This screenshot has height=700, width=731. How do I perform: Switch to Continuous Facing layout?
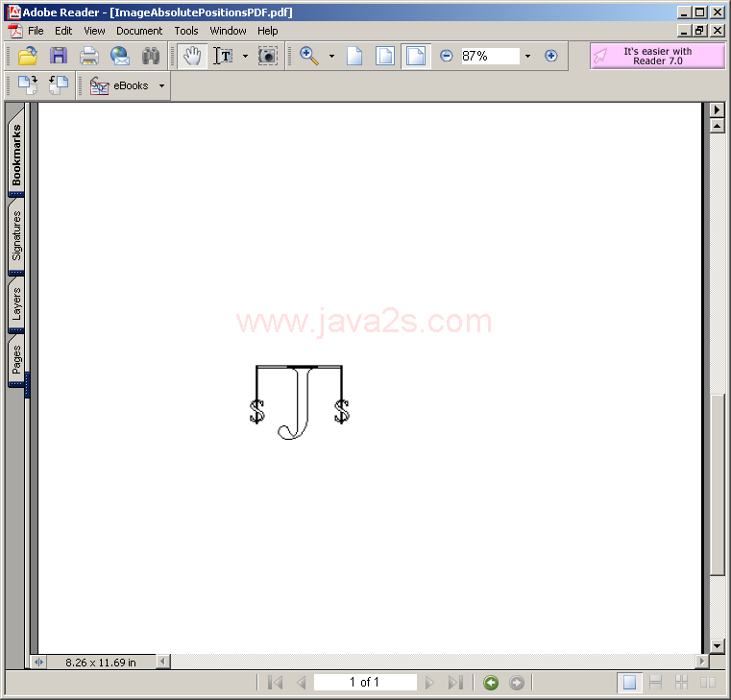point(682,683)
